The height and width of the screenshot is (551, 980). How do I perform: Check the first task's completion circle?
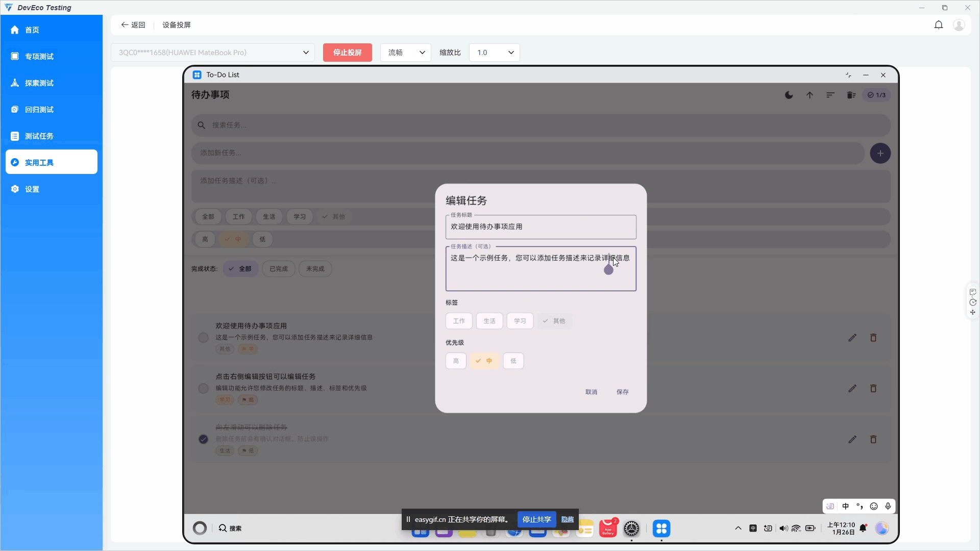[203, 338]
